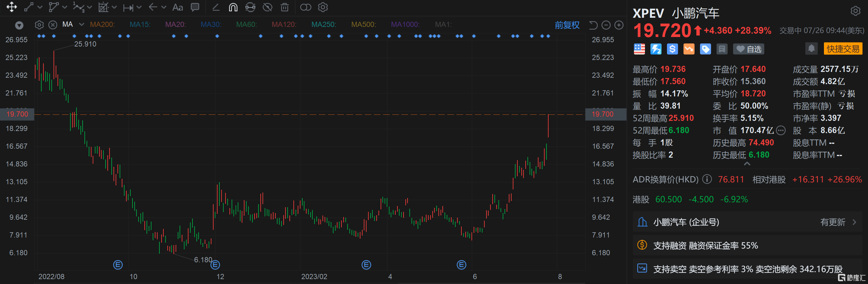This screenshot has height=284, width=868.
Task: Click the earnings E marker near December
Action: (215, 265)
